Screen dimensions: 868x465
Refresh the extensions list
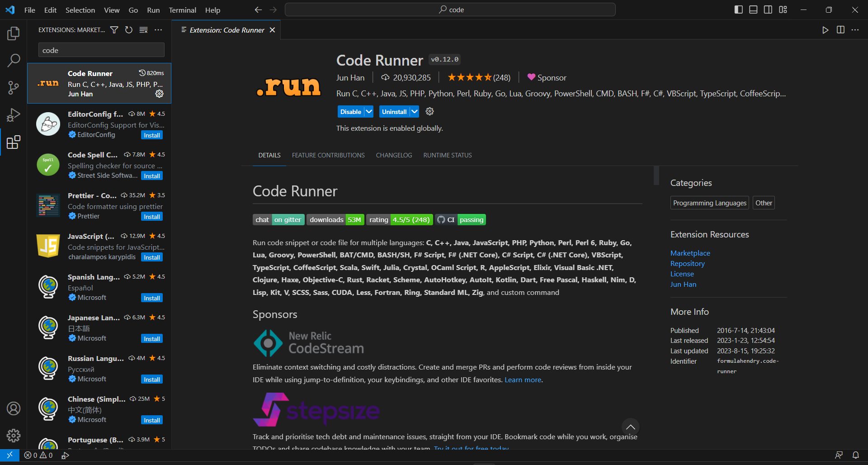point(129,30)
